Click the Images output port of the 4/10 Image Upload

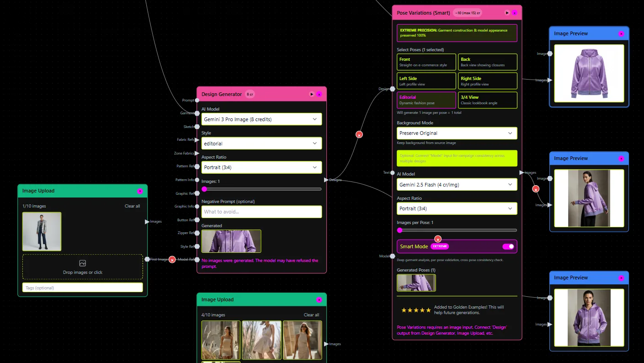click(326, 344)
